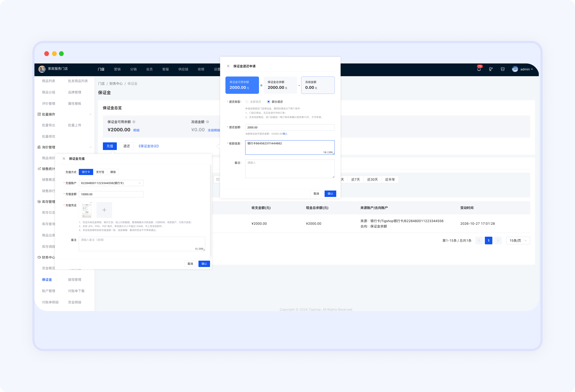Screen dimensions: 575x392
Task: Click the plus icon to upload voucher
Action: [x=104, y=210]
